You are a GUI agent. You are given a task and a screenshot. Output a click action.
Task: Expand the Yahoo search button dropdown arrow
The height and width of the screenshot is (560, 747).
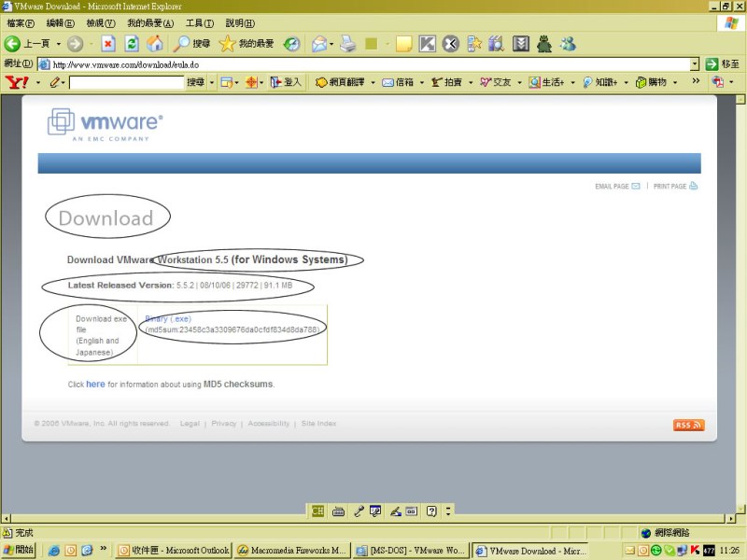tap(212, 82)
